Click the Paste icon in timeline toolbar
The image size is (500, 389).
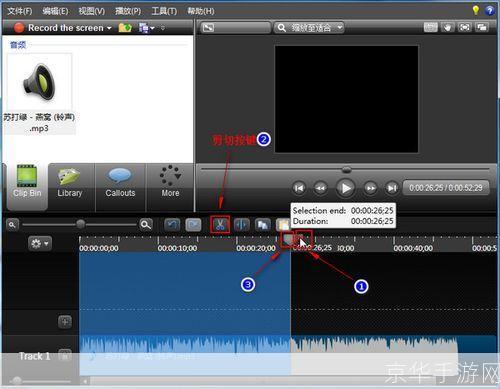tap(283, 225)
